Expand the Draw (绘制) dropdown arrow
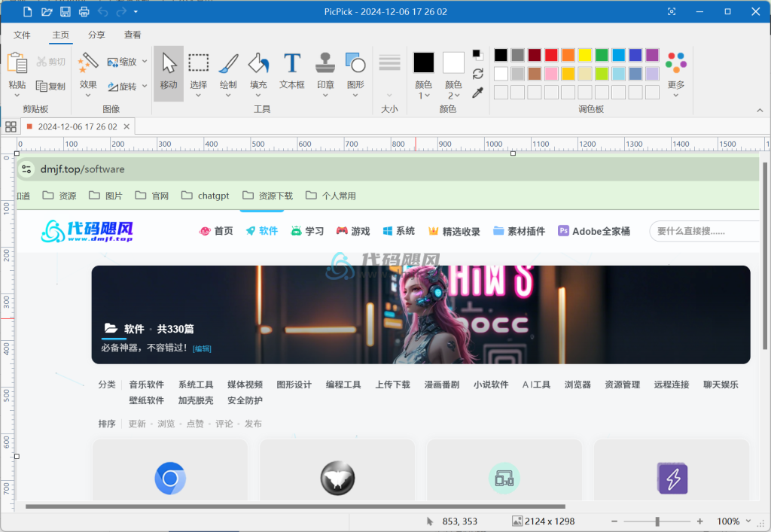 click(228, 96)
